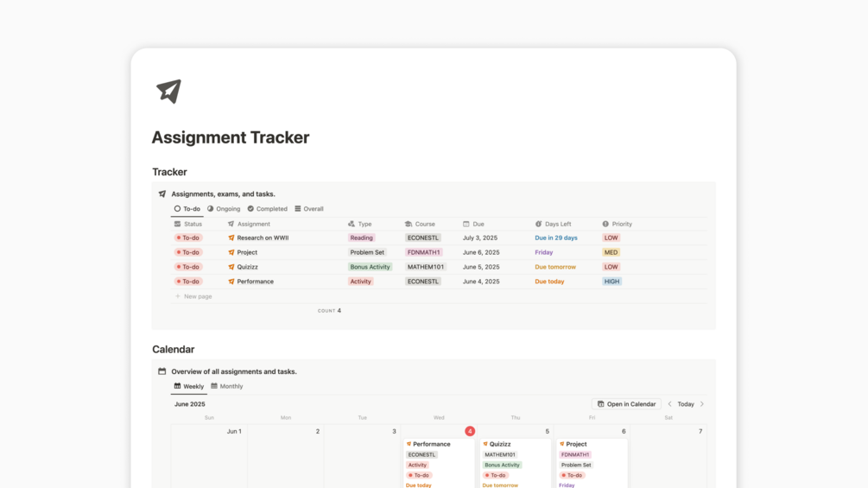Image resolution: width=868 pixels, height=488 pixels.
Task: Click the Due today value in table
Action: (549, 282)
